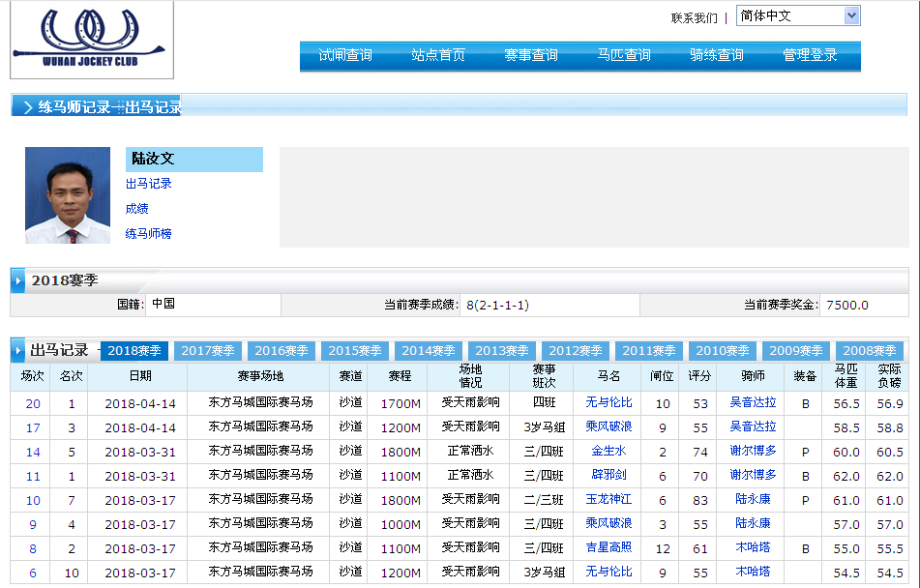Switch to the 2013赛季 tab
The height and width of the screenshot is (588, 920).
click(502, 351)
